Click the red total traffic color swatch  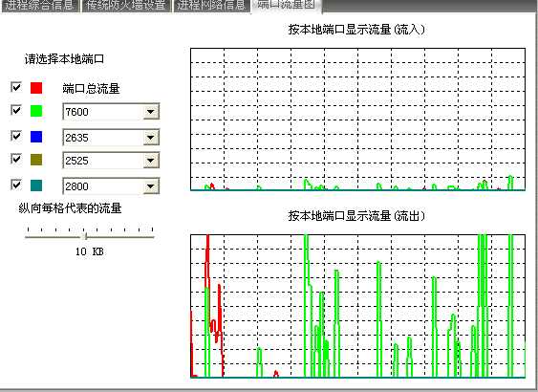tap(36, 88)
